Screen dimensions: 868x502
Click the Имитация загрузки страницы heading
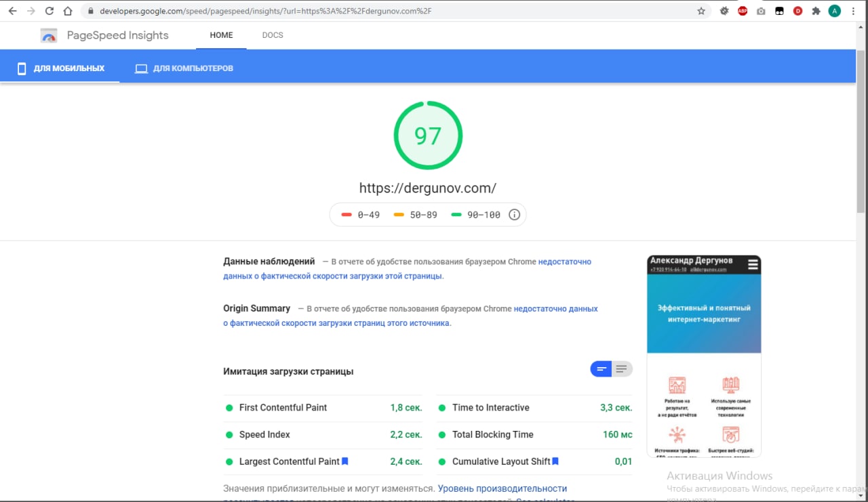coord(288,371)
